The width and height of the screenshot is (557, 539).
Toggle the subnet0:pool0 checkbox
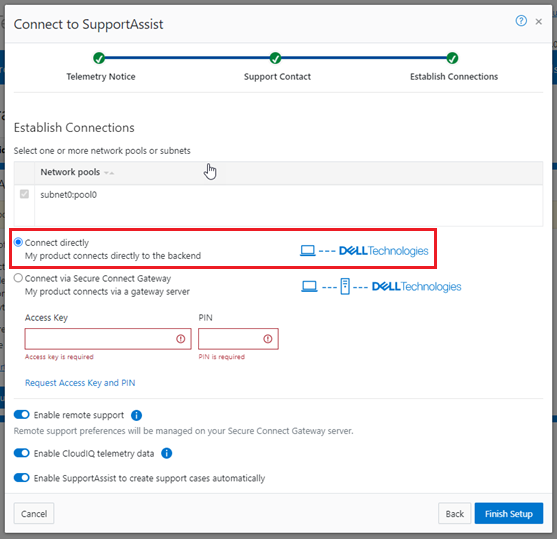[24, 194]
